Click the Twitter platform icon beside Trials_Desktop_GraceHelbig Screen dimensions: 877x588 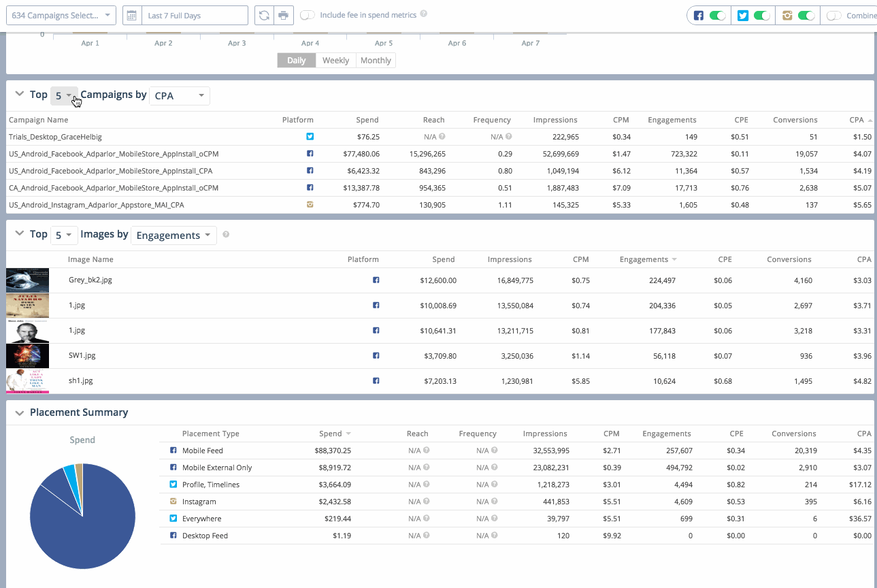point(310,136)
